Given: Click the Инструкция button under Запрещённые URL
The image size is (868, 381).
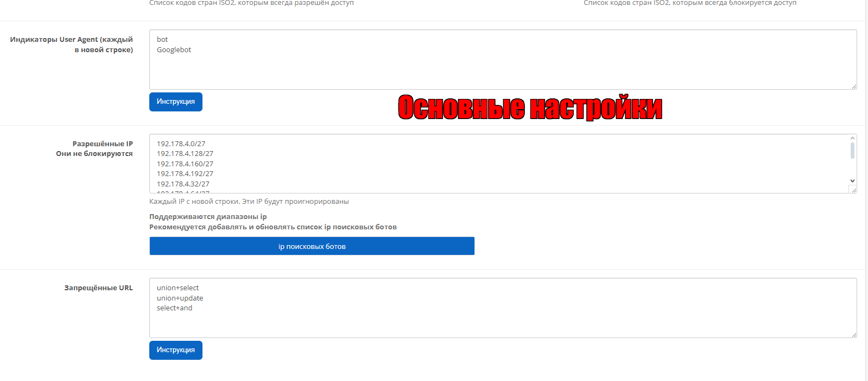Looking at the screenshot, I should click(175, 350).
